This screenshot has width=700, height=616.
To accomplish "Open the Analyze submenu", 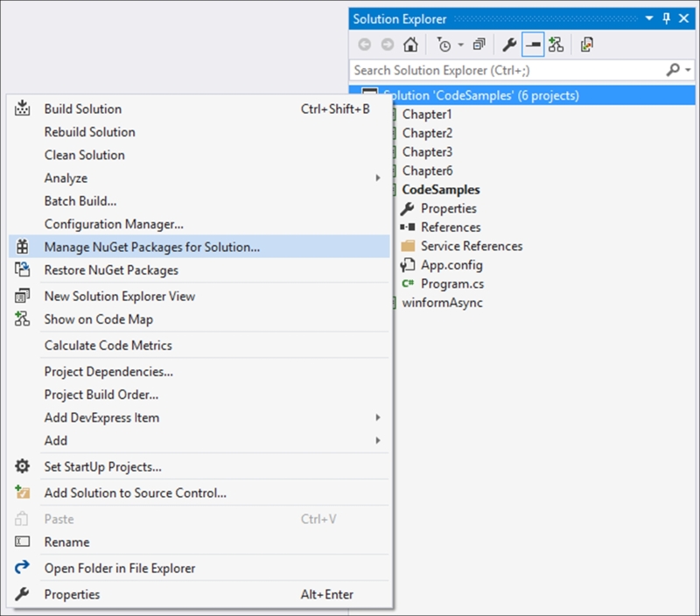I will [x=199, y=178].
